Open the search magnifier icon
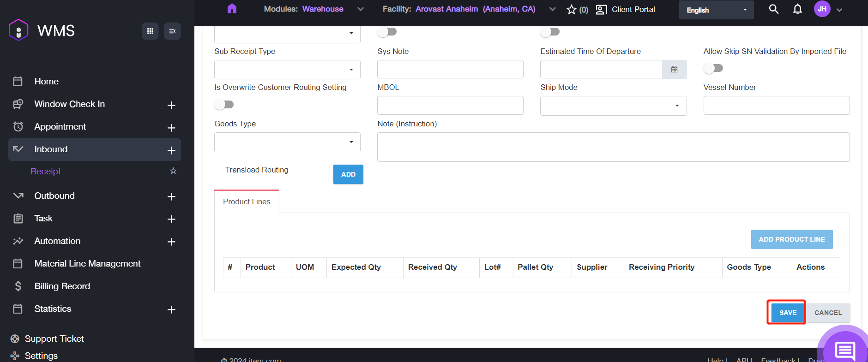Screen dimensions: 868x362 pos(774,9)
